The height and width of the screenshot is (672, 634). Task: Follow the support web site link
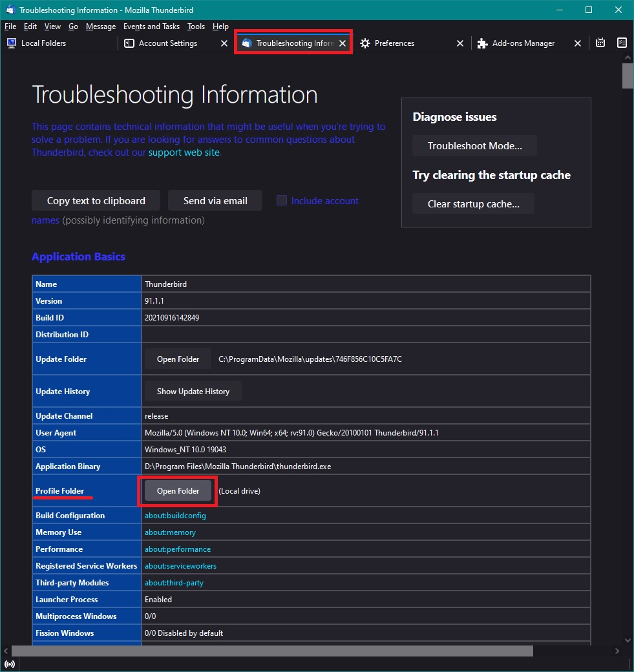(x=184, y=152)
